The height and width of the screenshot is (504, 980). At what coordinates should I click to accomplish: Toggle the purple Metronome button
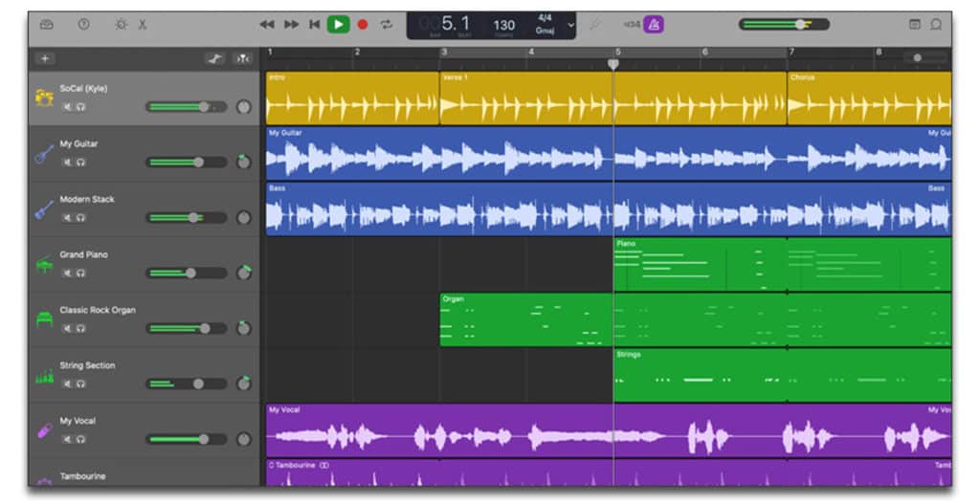pos(654,24)
